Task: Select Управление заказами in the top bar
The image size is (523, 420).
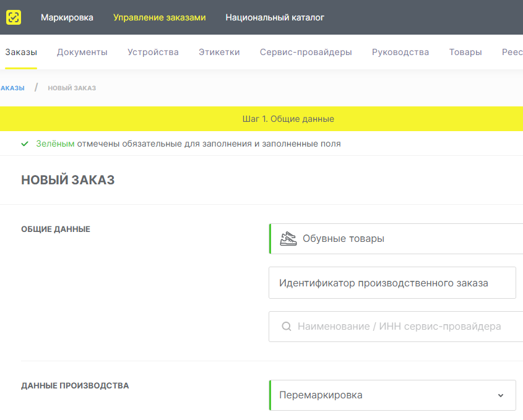Action: [159, 17]
